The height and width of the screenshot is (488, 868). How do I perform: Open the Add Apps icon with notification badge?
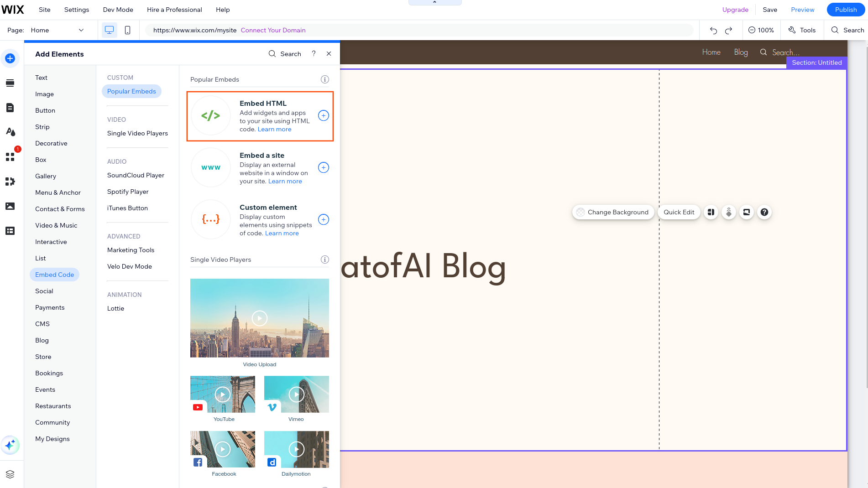click(10, 156)
